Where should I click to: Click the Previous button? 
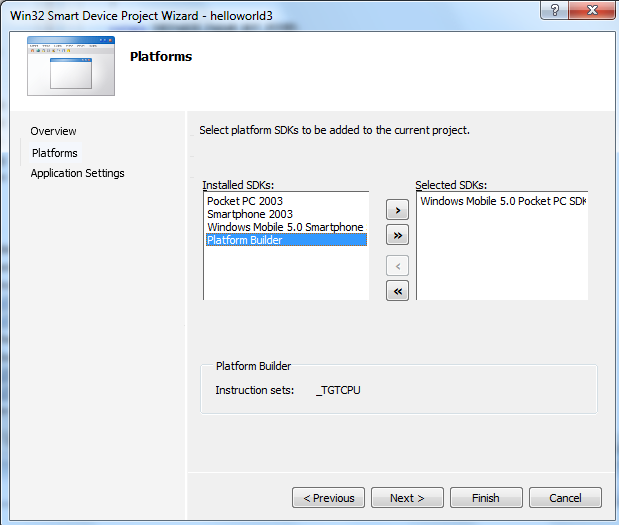click(x=328, y=498)
